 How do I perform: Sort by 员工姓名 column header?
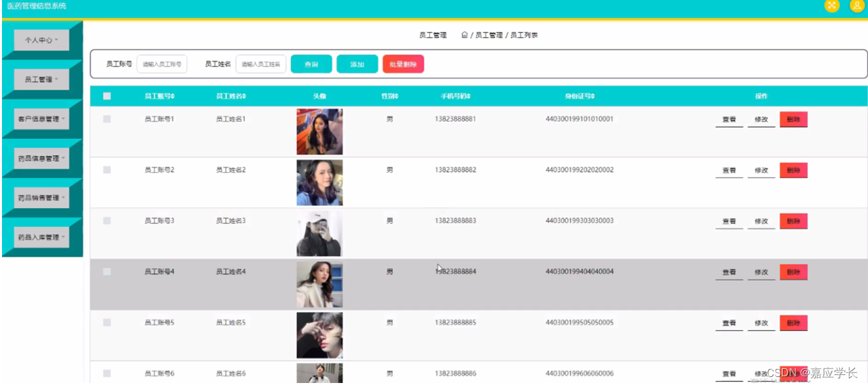click(231, 96)
